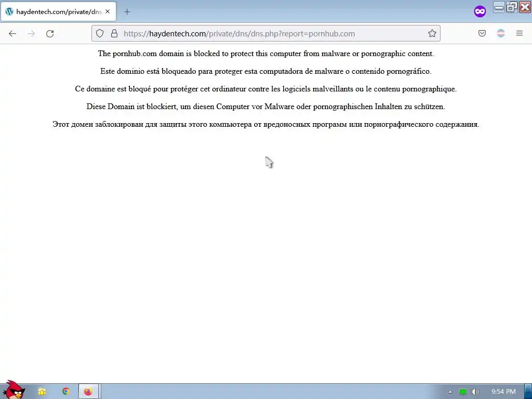Open the Angry Birds start button
Screen dimensions: 532x399
point(13,390)
